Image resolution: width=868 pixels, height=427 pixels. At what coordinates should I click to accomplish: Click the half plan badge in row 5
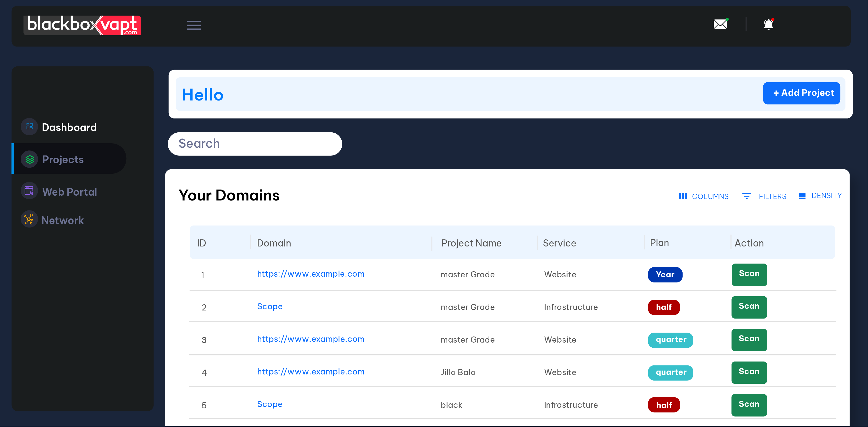point(664,405)
